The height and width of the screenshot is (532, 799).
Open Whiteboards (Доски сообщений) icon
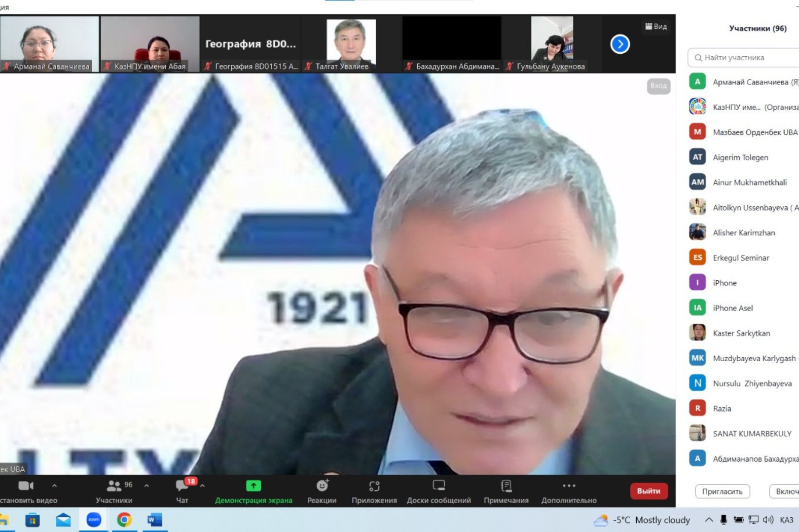tap(439, 486)
